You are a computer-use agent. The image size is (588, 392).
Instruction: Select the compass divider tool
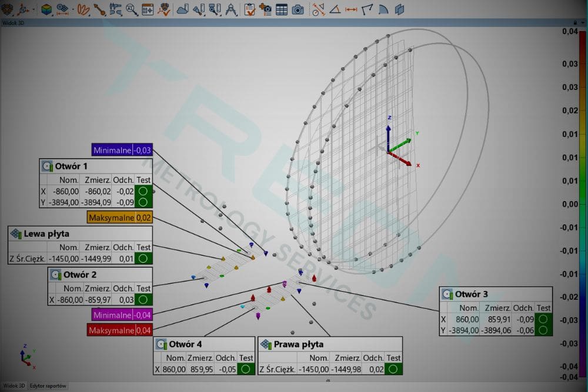point(231,9)
